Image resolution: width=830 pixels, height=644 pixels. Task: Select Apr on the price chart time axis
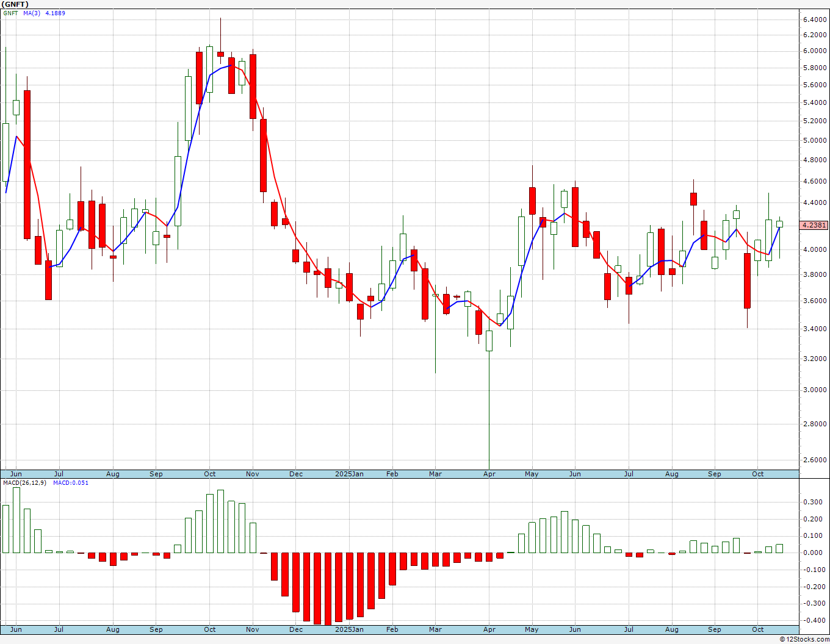point(489,474)
